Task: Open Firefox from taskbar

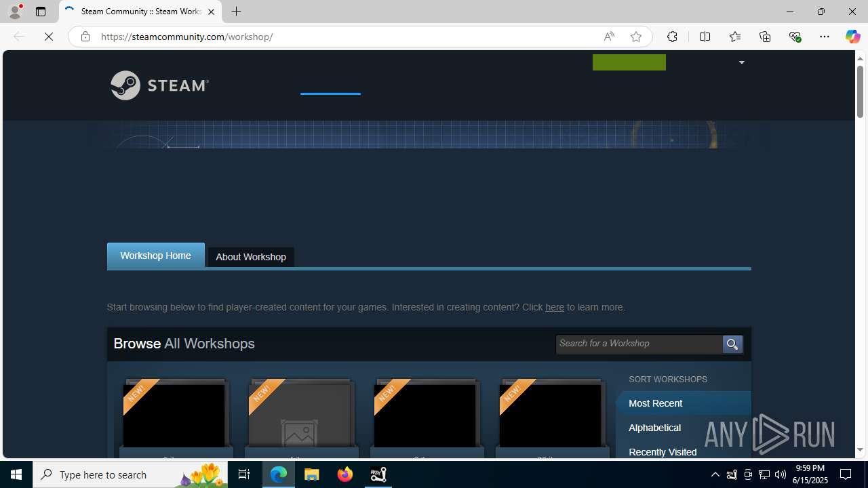Action: point(345,474)
